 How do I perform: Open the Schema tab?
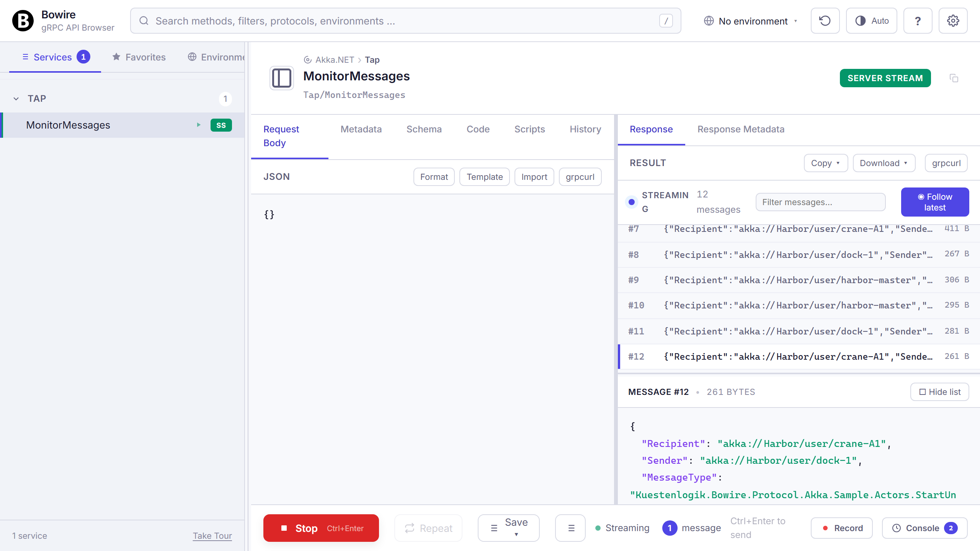click(424, 129)
